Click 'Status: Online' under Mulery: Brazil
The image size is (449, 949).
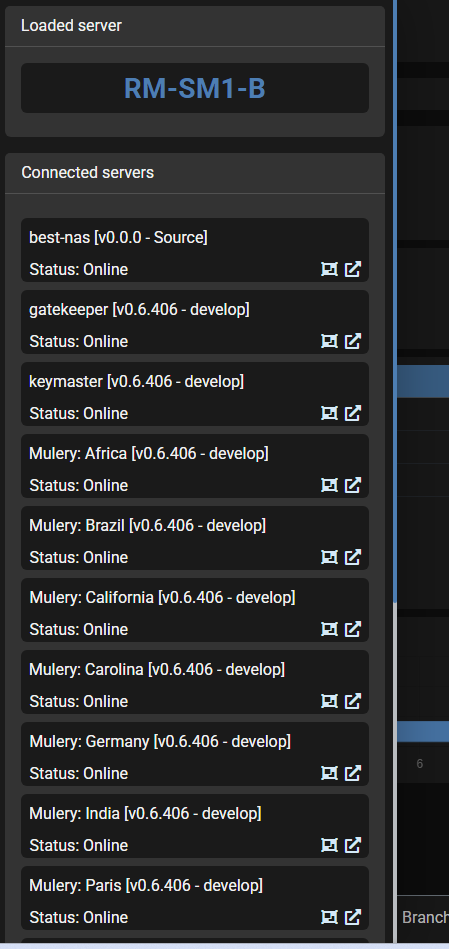click(x=79, y=558)
